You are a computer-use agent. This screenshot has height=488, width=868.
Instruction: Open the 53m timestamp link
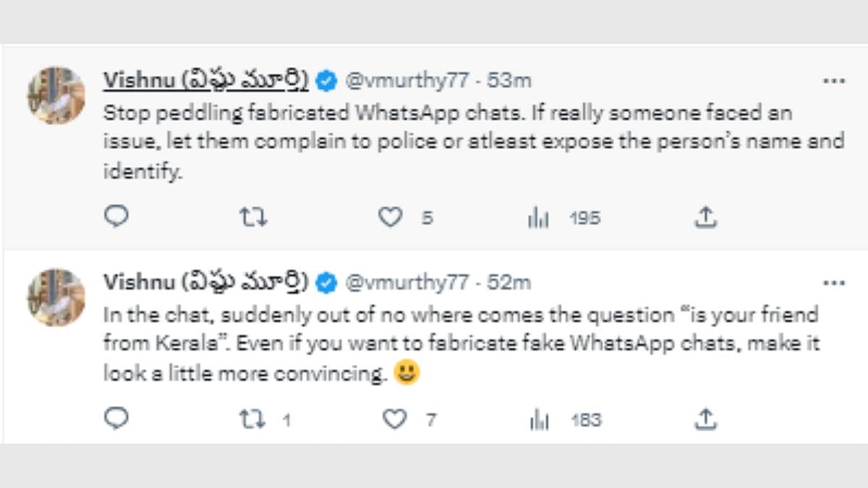(x=509, y=81)
